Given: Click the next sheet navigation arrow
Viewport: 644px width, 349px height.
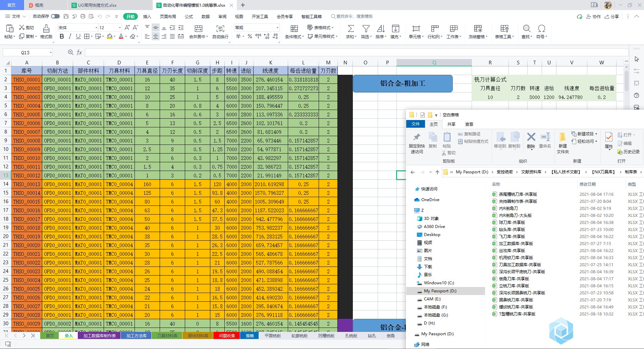Looking at the screenshot, I should pyautogui.click(x=24, y=336).
